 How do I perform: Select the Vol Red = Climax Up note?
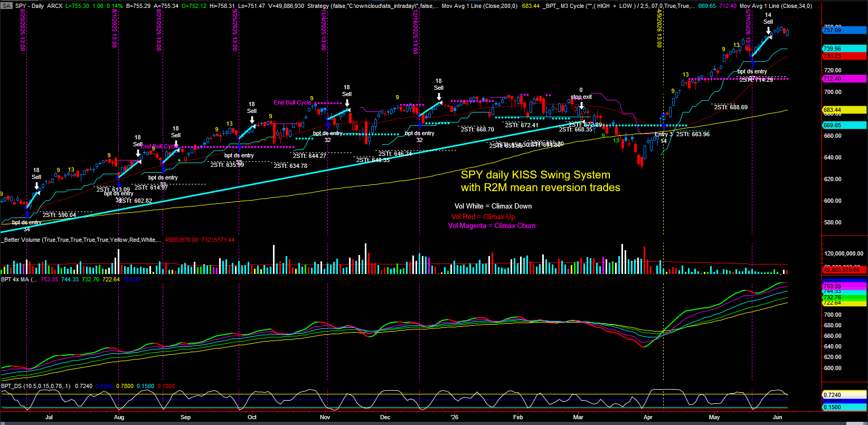[x=483, y=216]
